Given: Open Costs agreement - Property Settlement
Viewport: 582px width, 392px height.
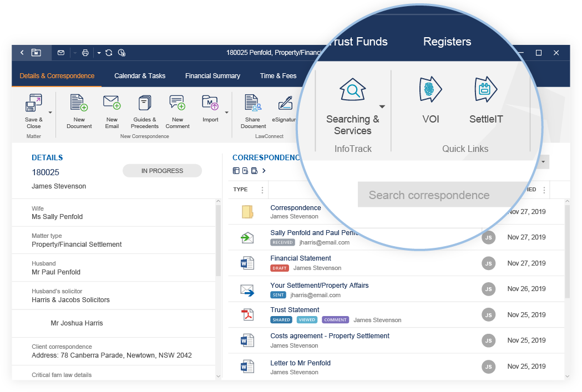Looking at the screenshot, I should 330,335.
